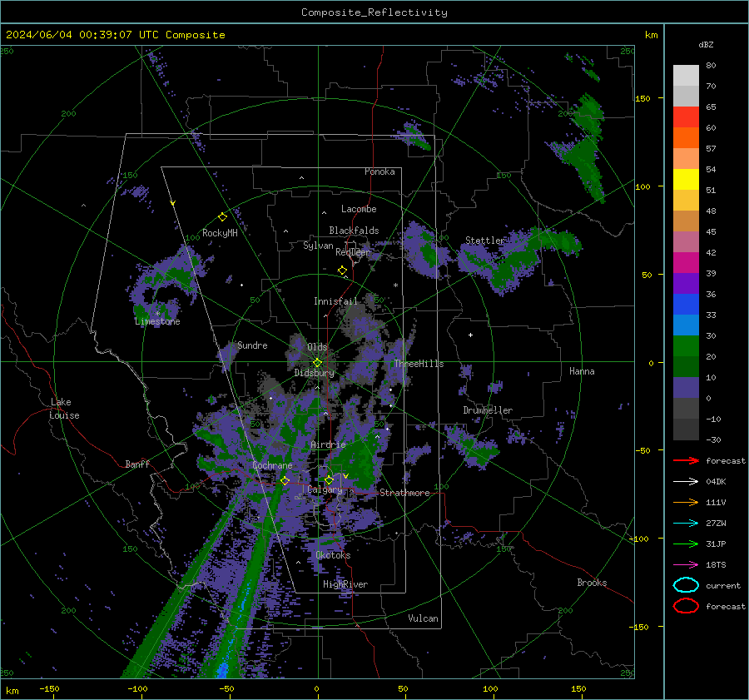Click the Airdrie label on the map

click(328, 444)
